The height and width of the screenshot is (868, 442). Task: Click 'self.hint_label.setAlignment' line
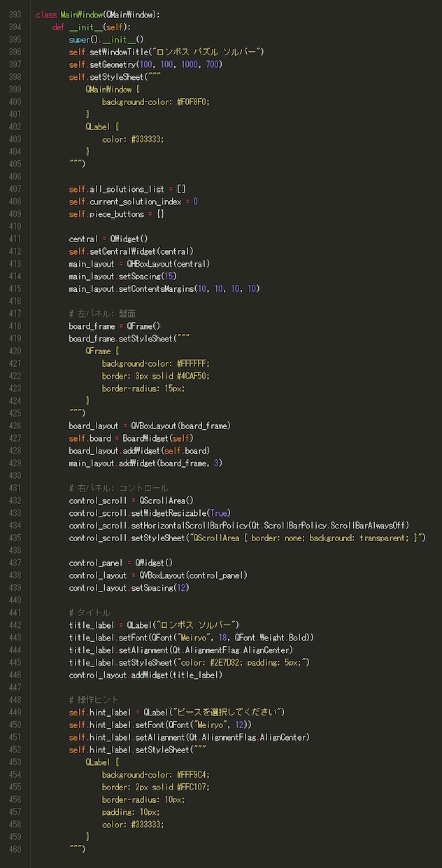tap(189, 737)
